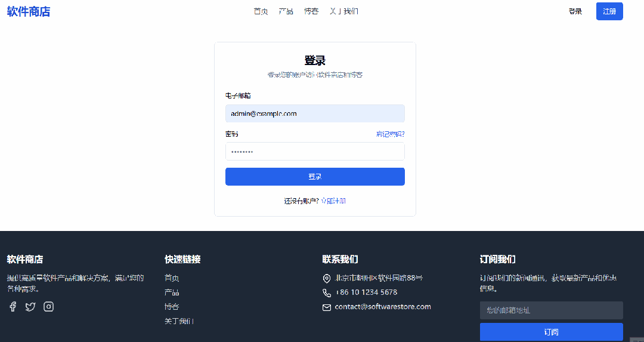Open the Twitter icon in the footer
The width and height of the screenshot is (644, 342).
point(30,307)
